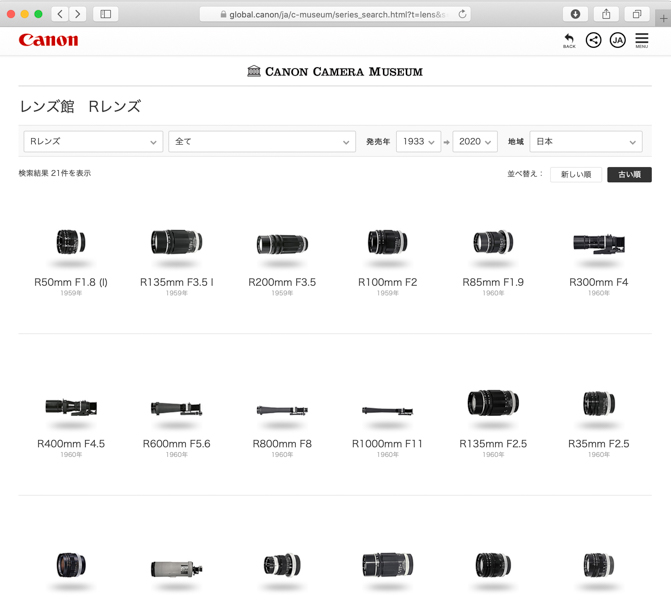Open R135mm F3.5 I lens thumbnail
The image size is (671, 600).
(x=176, y=242)
